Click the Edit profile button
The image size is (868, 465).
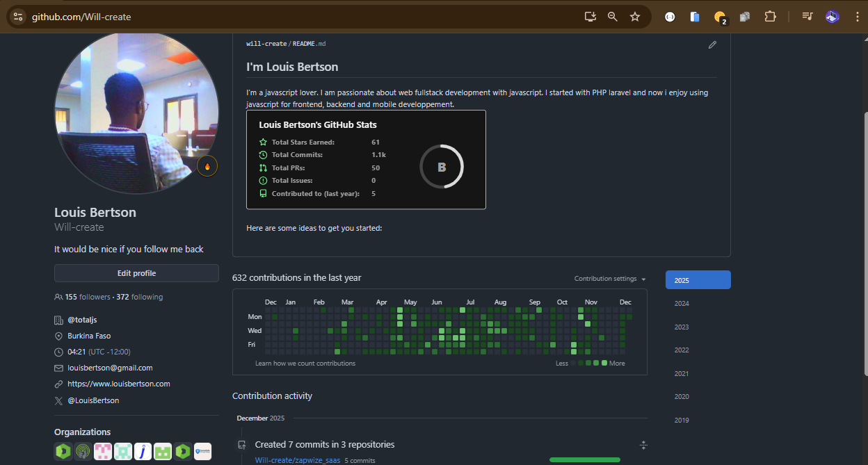pyautogui.click(x=136, y=272)
